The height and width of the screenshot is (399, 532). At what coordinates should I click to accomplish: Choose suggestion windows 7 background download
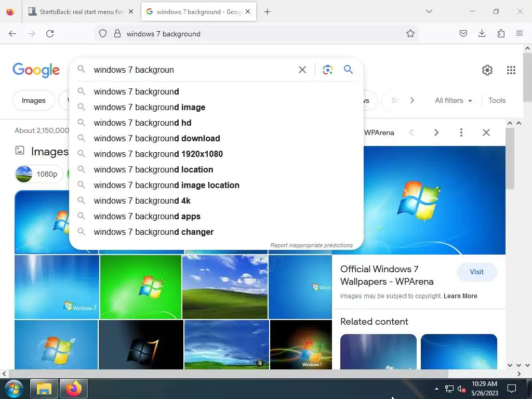tap(217, 138)
